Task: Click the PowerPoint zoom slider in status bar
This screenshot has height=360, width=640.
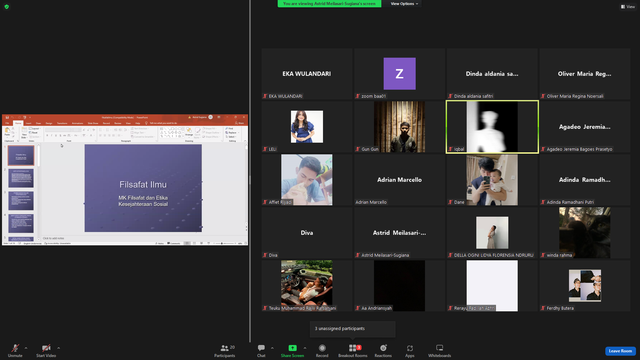Action: (225, 243)
